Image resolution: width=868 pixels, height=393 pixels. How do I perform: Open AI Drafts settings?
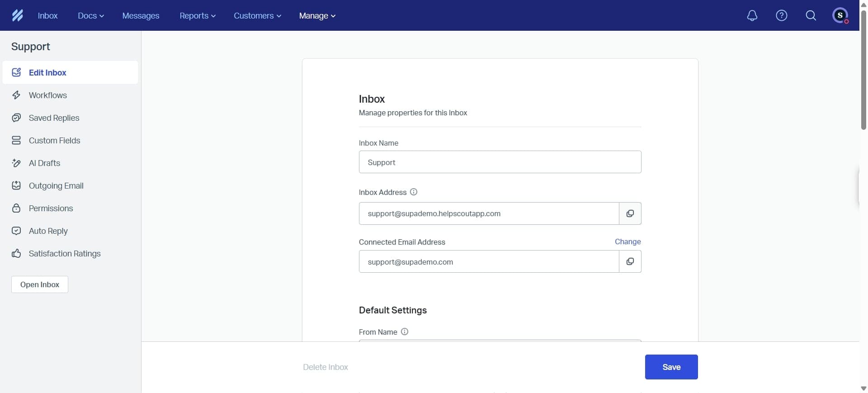point(70,163)
